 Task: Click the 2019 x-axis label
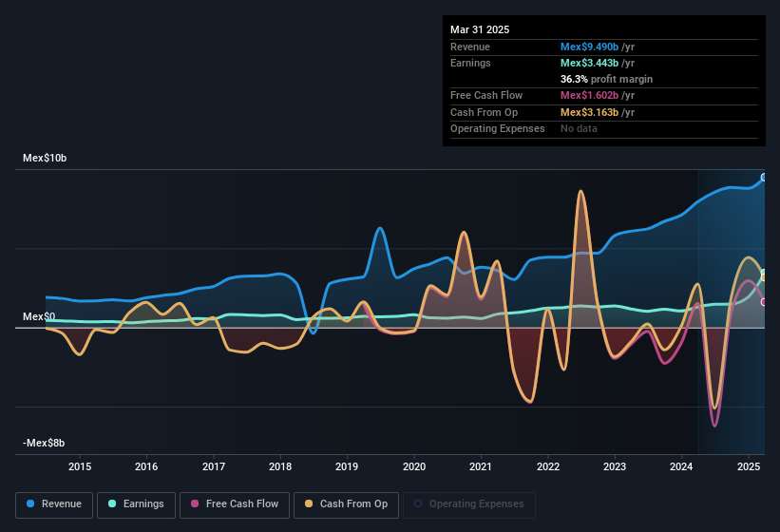[x=347, y=466]
